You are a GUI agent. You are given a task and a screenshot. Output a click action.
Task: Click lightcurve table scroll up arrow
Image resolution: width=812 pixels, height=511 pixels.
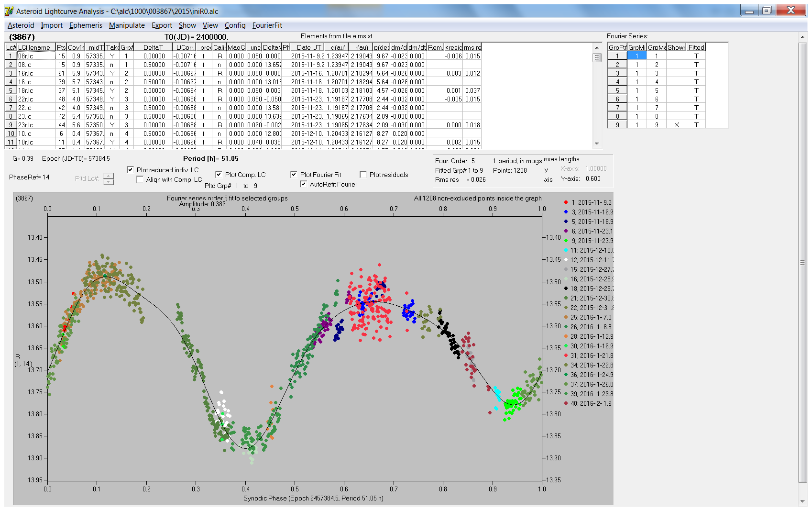[x=597, y=47]
